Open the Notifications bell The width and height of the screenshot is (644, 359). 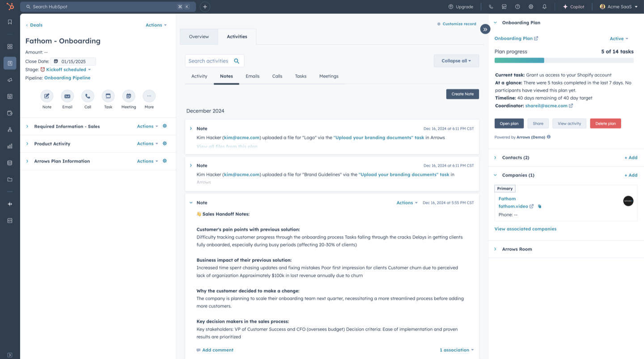coord(544,7)
